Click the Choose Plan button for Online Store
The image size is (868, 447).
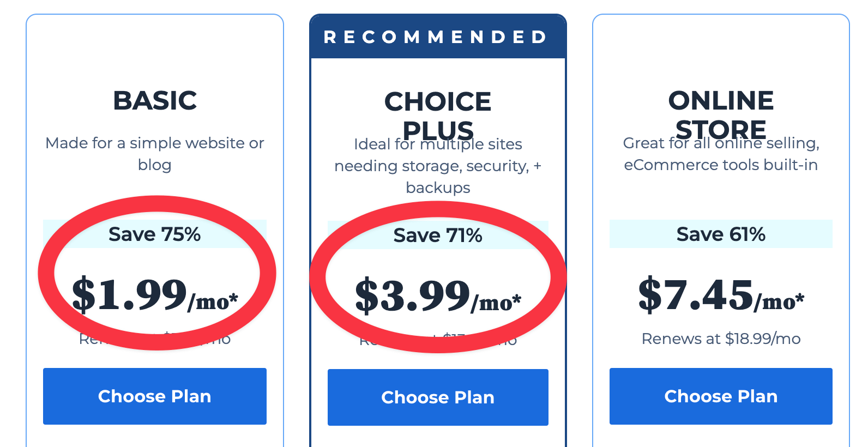point(720,396)
